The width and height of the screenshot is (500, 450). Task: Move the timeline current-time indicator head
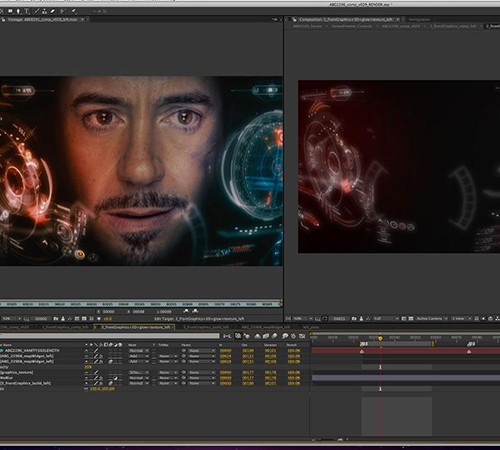(x=380, y=338)
